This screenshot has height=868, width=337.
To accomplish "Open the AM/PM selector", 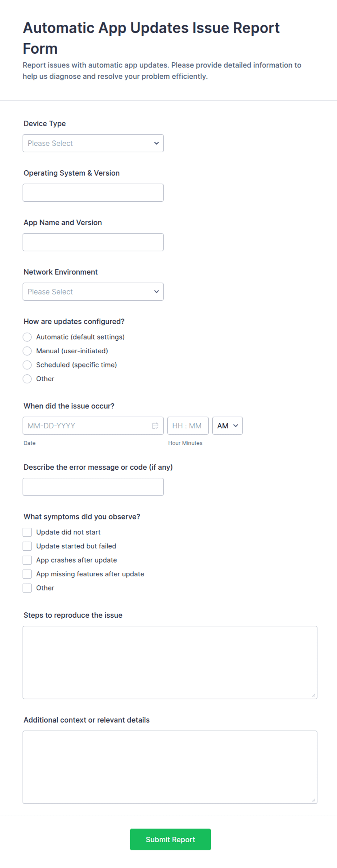I will (227, 425).
